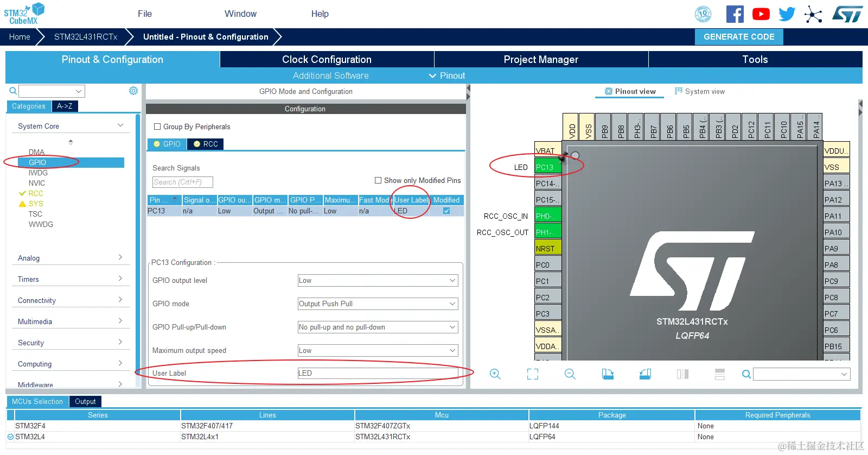Image resolution: width=868 pixels, height=455 pixels.
Task: Switch to the Clock Configuration tab
Action: (327, 59)
